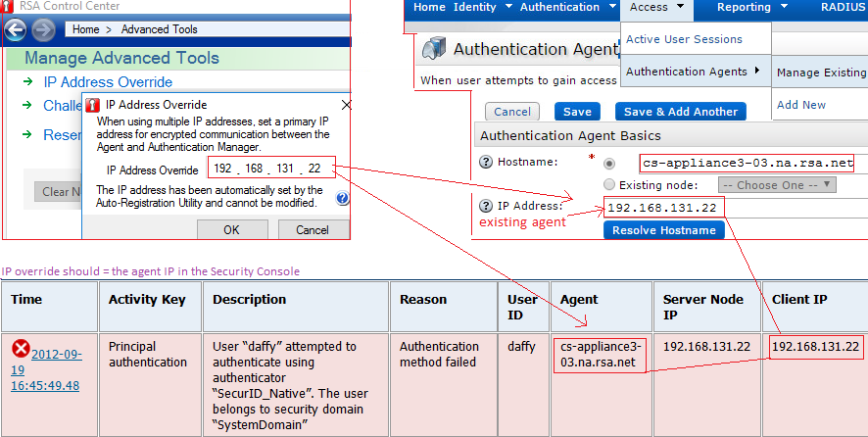Click the help icon beside Hostname

coord(485,163)
